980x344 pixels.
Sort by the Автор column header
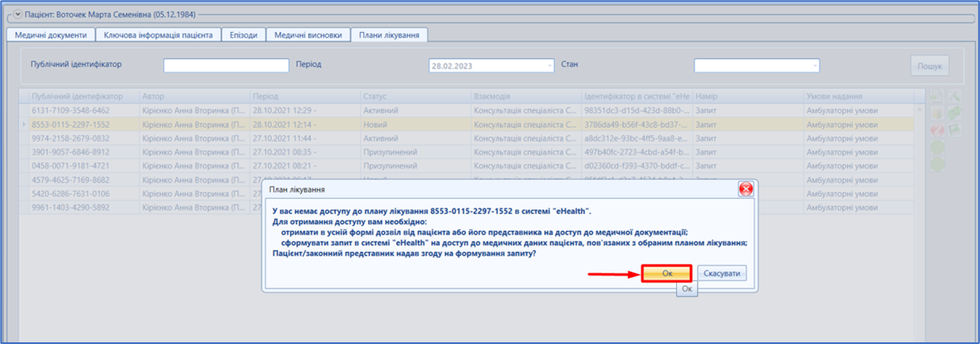point(195,96)
